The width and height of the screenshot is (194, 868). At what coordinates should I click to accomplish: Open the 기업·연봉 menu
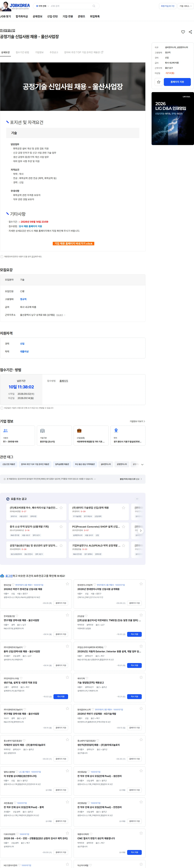click(67, 16)
